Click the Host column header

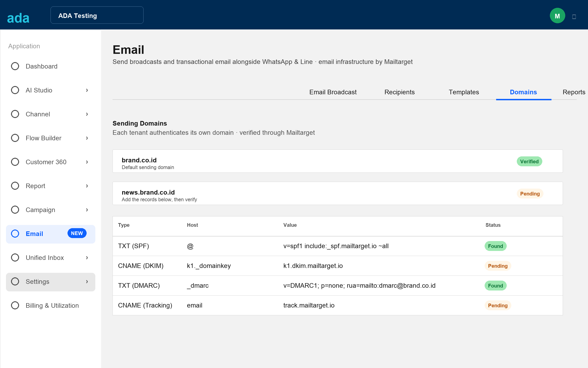192,225
